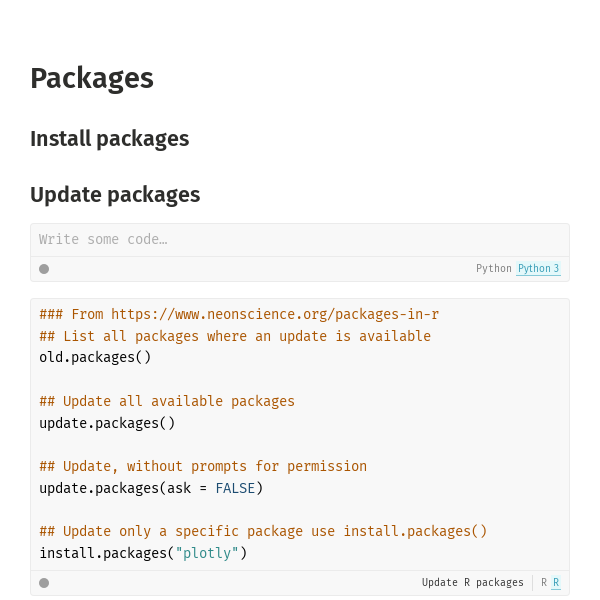This screenshot has width=600, height=600.
Task: Click the R cell's gray status dot
Action: point(44,583)
